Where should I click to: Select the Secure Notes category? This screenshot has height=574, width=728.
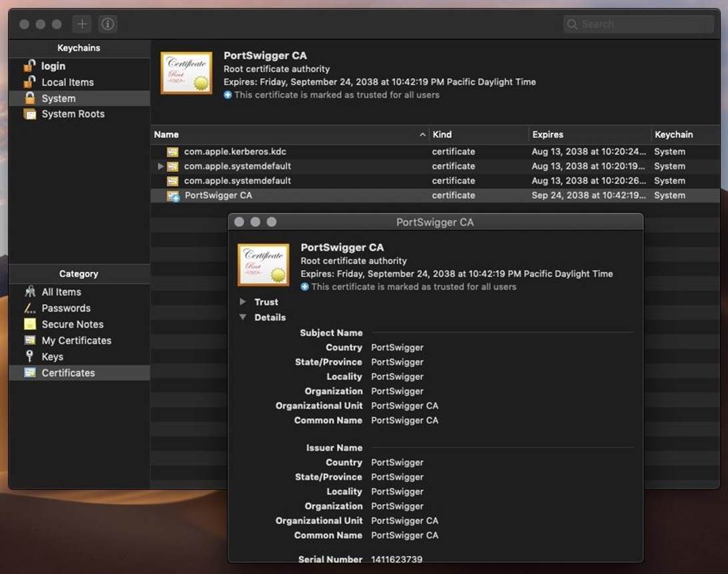click(x=72, y=324)
